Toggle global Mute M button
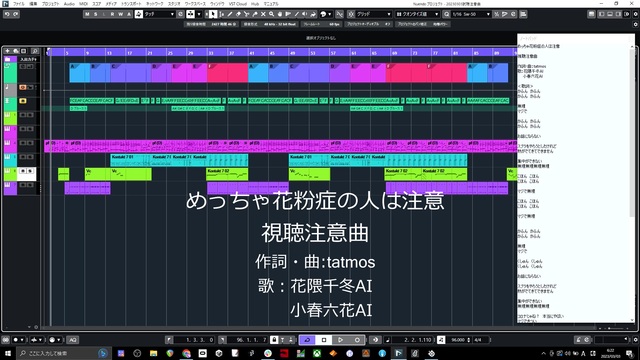The image size is (640, 360). (87, 14)
